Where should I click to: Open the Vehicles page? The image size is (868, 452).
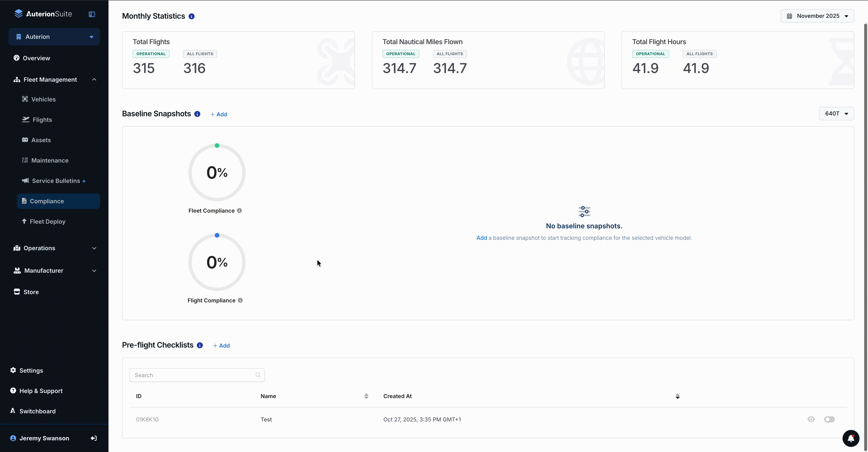(43, 99)
